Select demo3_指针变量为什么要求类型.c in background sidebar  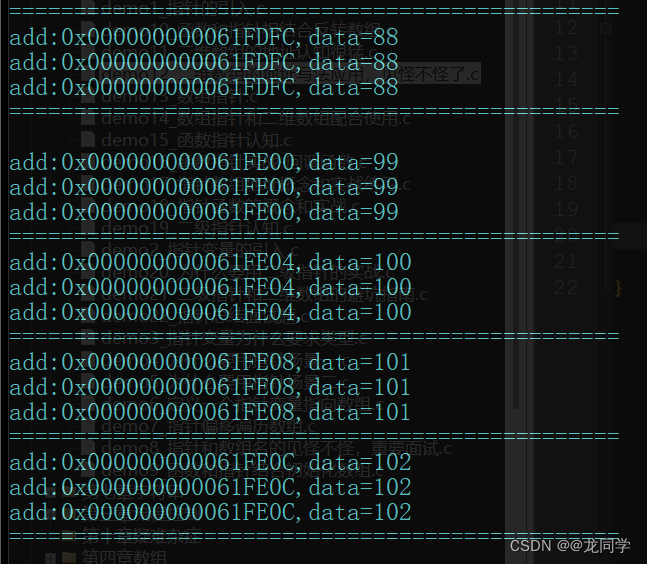(234, 338)
